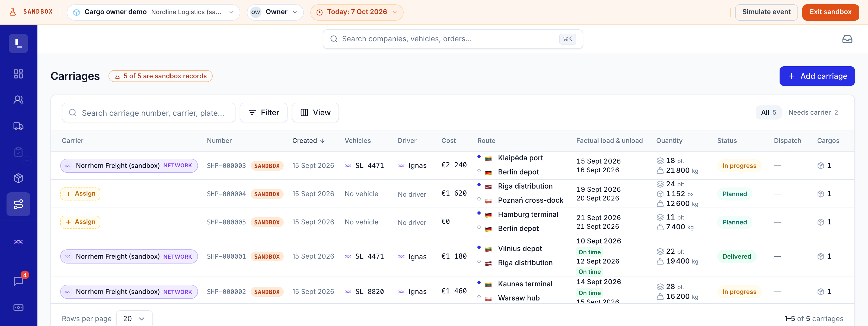Screen dimensions: 868x326
Task: Open the vehicles truck icon in sidebar
Action: pos(18,126)
